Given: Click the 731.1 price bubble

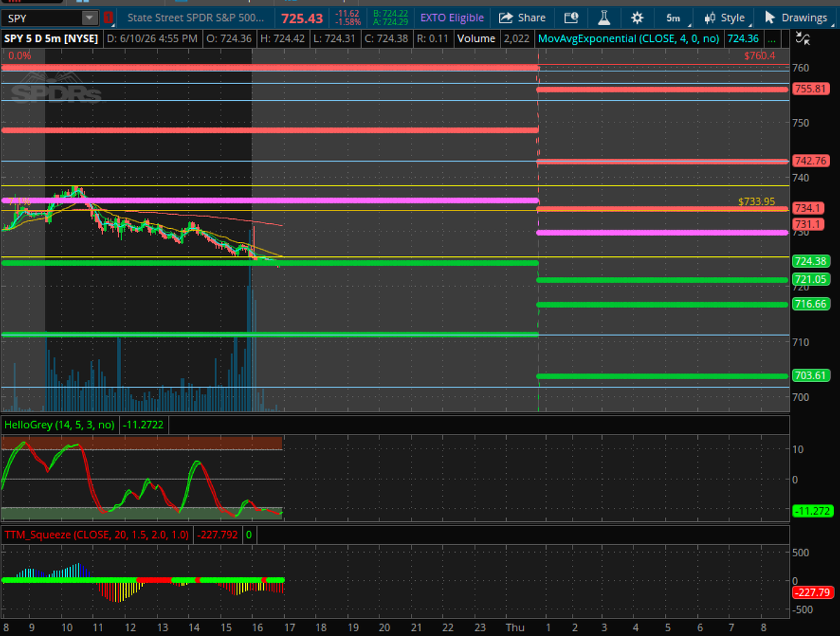Looking at the screenshot, I should click(x=808, y=224).
